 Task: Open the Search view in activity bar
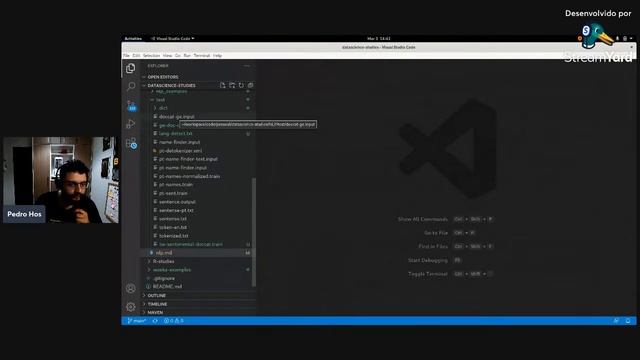pyautogui.click(x=131, y=86)
